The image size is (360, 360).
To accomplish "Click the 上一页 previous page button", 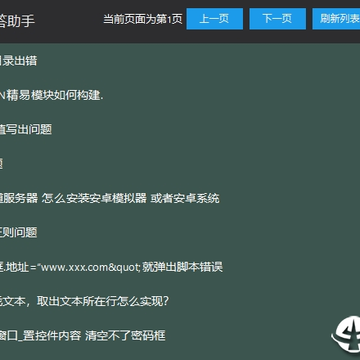I will click(x=214, y=19).
